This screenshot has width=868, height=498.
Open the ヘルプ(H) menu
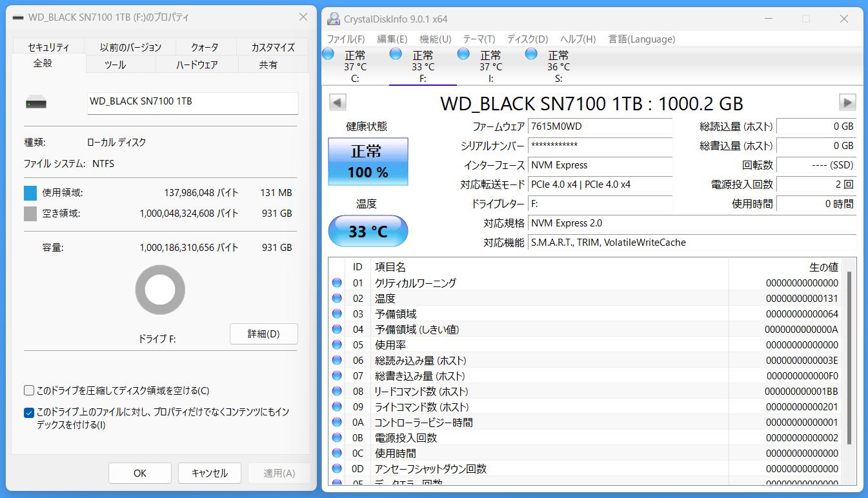point(578,39)
